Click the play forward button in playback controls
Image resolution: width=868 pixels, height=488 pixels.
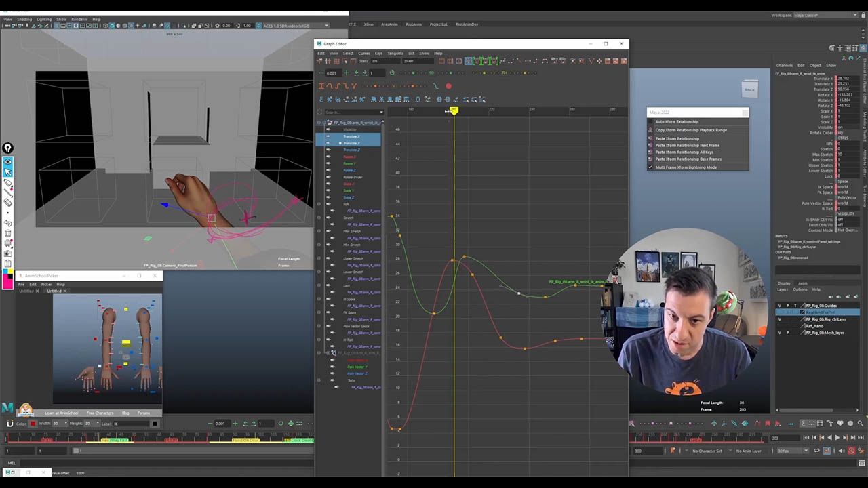[x=837, y=438]
